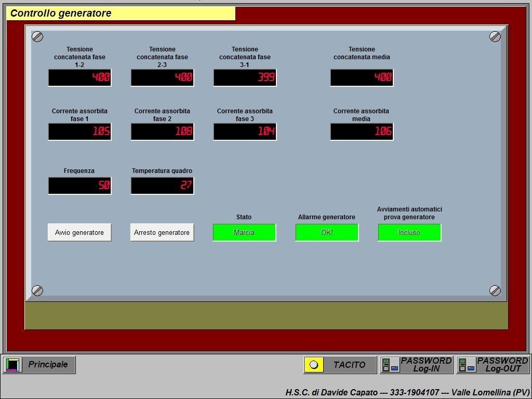Select the Tensione concatenata fase 1-2 display
532x399 pixels.
79,78
